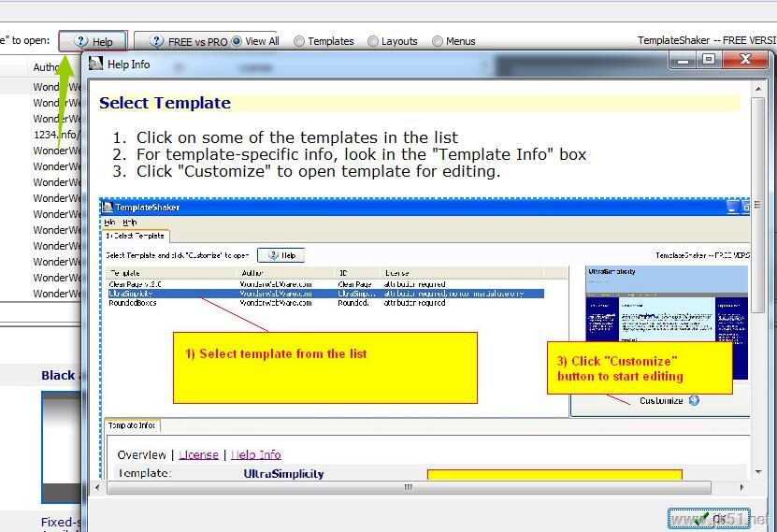Viewport: 777px width, 532px height.
Task: Close the Help Info dialog
Action: pos(745,60)
